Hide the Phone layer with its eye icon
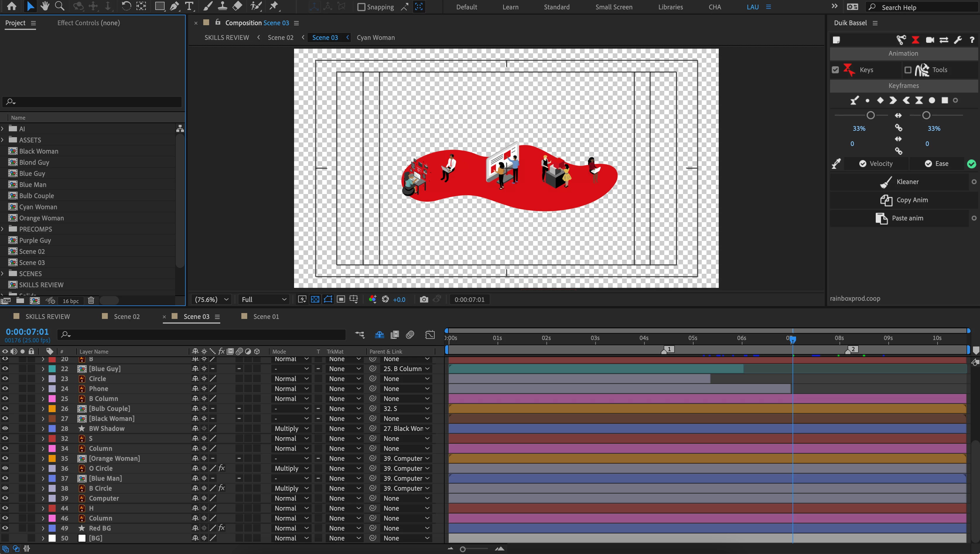Image resolution: width=980 pixels, height=554 pixels. coord(5,389)
